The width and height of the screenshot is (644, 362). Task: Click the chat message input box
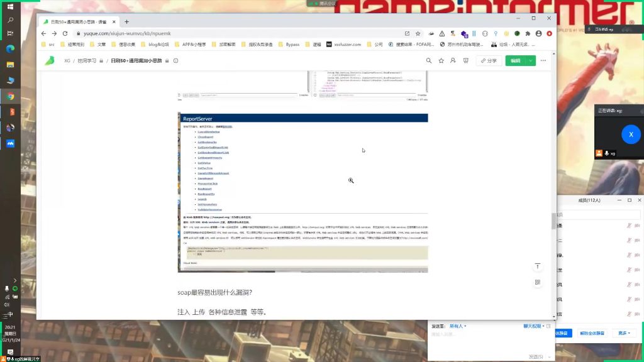(x=491, y=341)
